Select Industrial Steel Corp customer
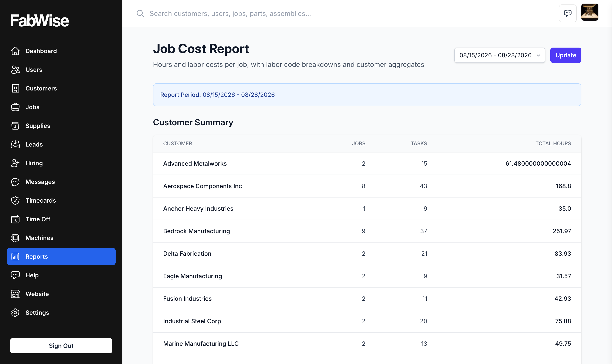612x364 pixels. pyautogui.click(x=192, y=321)
